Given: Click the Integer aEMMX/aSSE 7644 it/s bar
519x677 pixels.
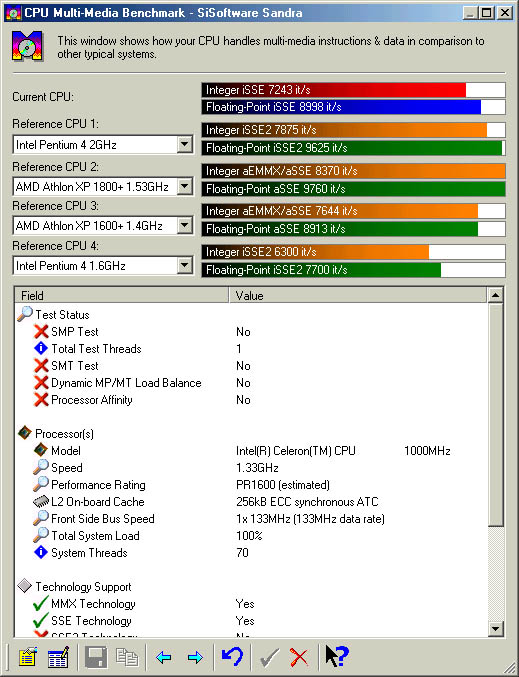Looking at the screenshot, I should (x=353, y=211).
